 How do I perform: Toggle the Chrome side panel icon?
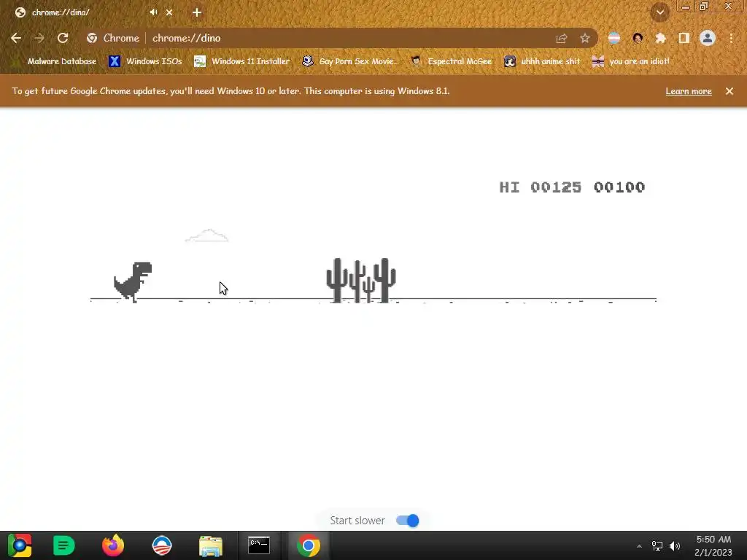684,38
